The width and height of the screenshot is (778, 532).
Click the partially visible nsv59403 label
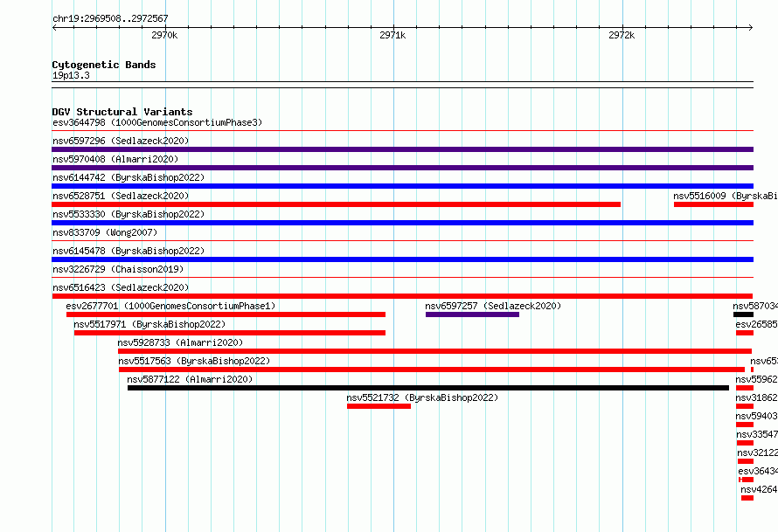pos(757,416)
